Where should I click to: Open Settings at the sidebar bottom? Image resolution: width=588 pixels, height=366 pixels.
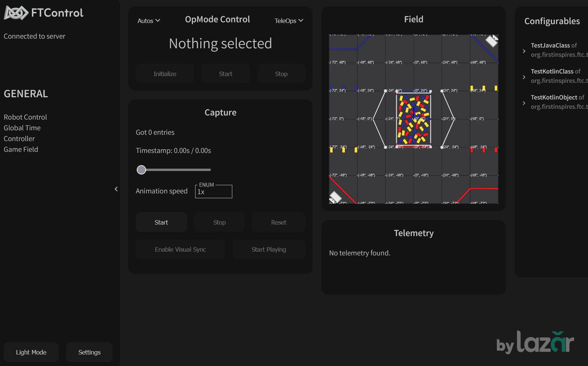(89, 352)
